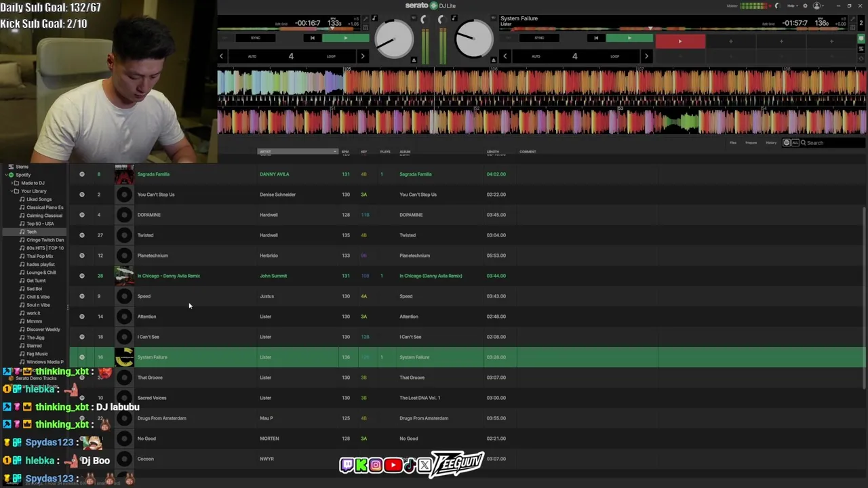Double auto loop size on left deck

(x=363, y=56)
